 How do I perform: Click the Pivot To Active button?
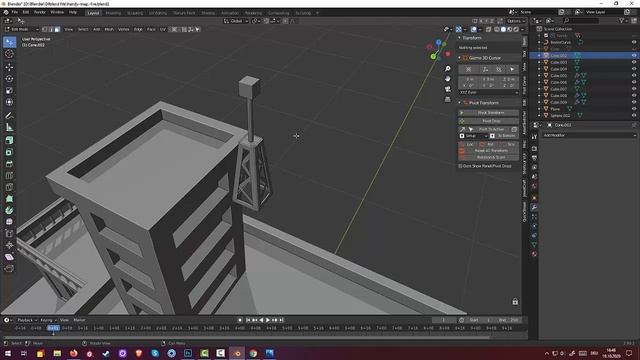491,129
